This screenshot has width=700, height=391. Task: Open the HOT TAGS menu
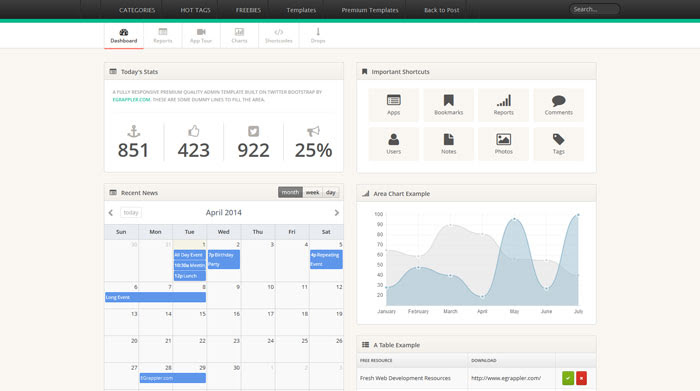tap(195, 10)
